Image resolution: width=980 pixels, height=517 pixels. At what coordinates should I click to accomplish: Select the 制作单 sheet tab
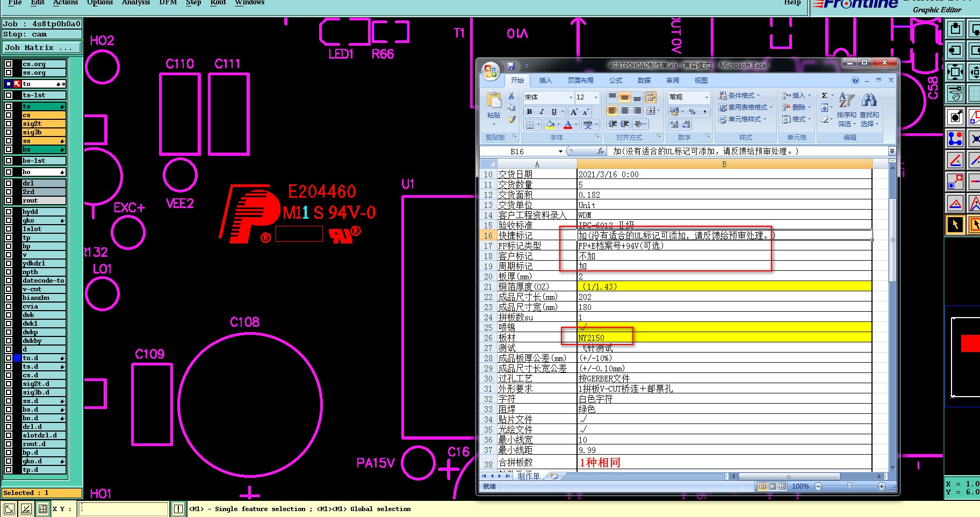pyautogui.click(x=529, y=476)
